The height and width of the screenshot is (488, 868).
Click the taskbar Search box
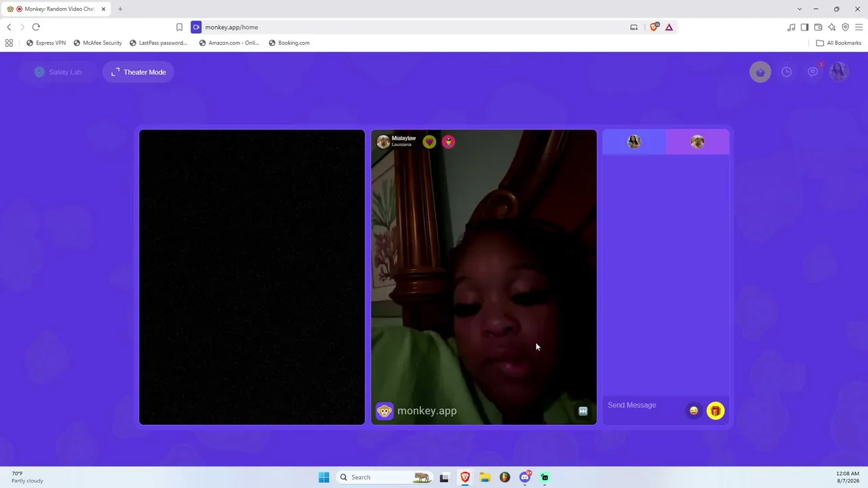pyautogui.click(x=384, y=477)
